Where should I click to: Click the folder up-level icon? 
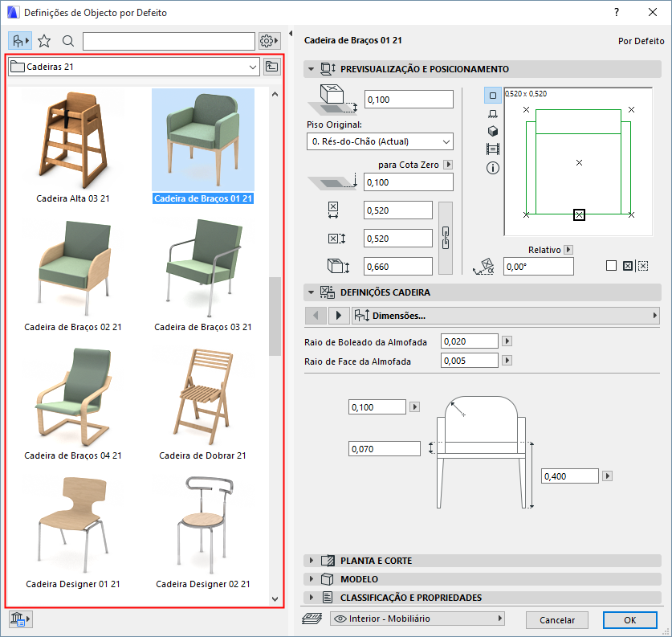pyautogui.click(x=272, y=67)
